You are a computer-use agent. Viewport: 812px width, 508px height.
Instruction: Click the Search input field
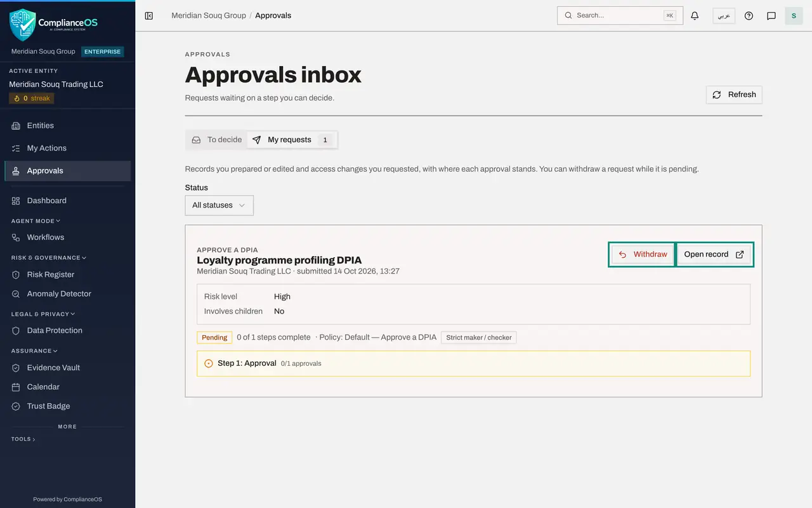tap(620, 15)
